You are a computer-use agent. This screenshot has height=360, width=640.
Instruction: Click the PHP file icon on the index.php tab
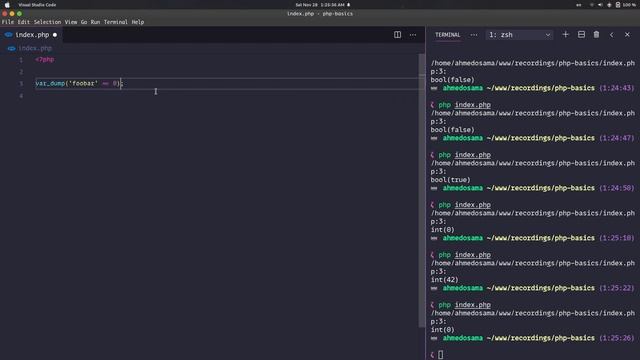(9, 35)
